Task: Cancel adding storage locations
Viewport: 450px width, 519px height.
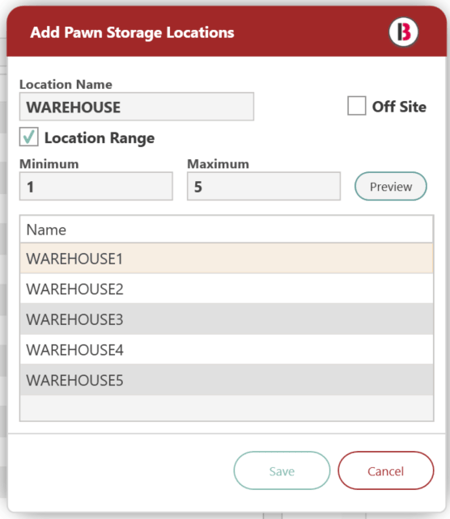Action: 386,471
